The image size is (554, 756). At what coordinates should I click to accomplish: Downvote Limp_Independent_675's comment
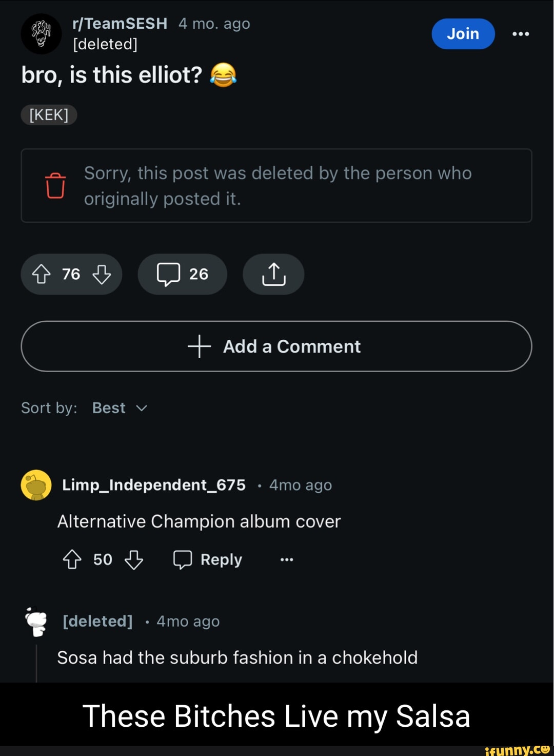coord(133,559)
